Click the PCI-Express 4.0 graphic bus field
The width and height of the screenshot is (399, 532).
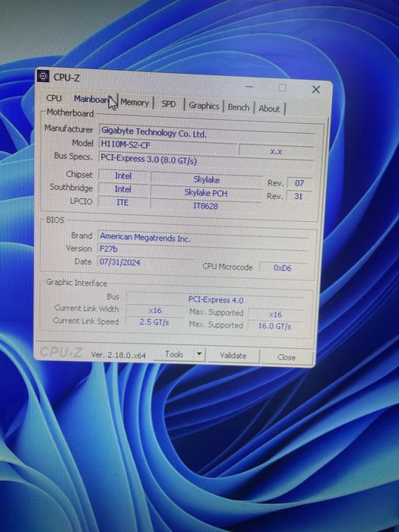pyautogui.click(x=215, y=300)
